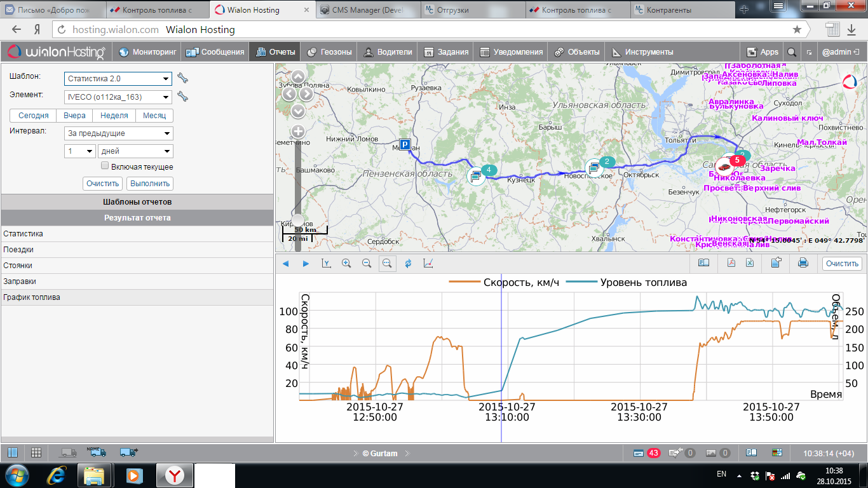Switch to the Мониторинг tab
The height and width of the screenshot is (488, 868).
(x=149, y=52)
